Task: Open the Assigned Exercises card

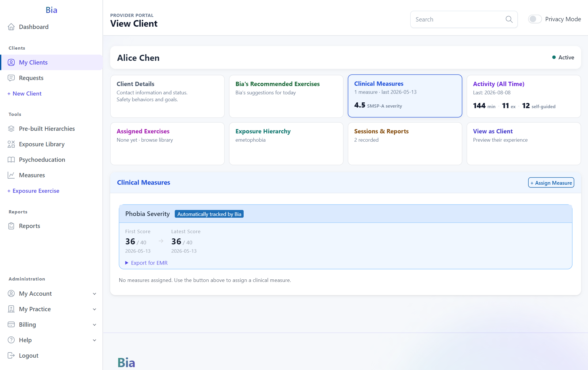Action: click(167, 144)
